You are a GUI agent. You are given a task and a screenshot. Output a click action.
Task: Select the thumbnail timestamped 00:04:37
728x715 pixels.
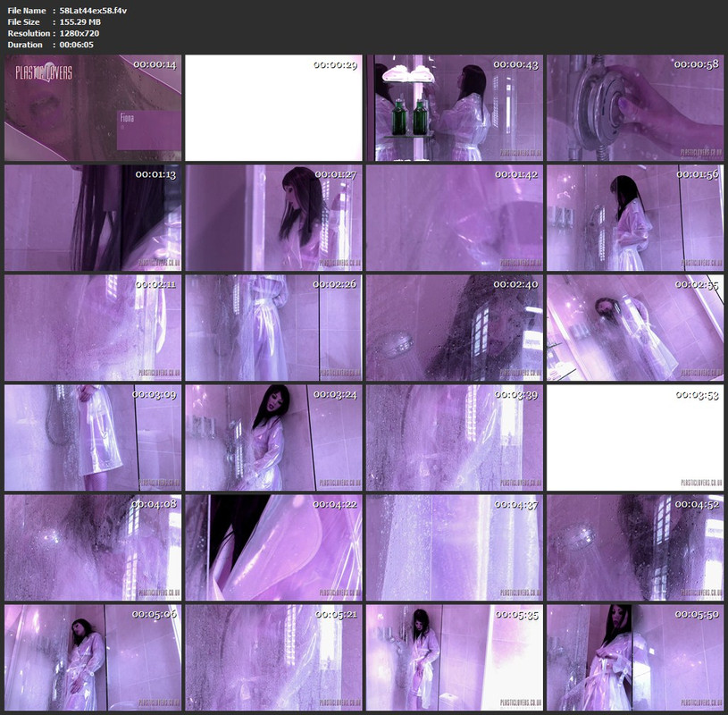455,548
